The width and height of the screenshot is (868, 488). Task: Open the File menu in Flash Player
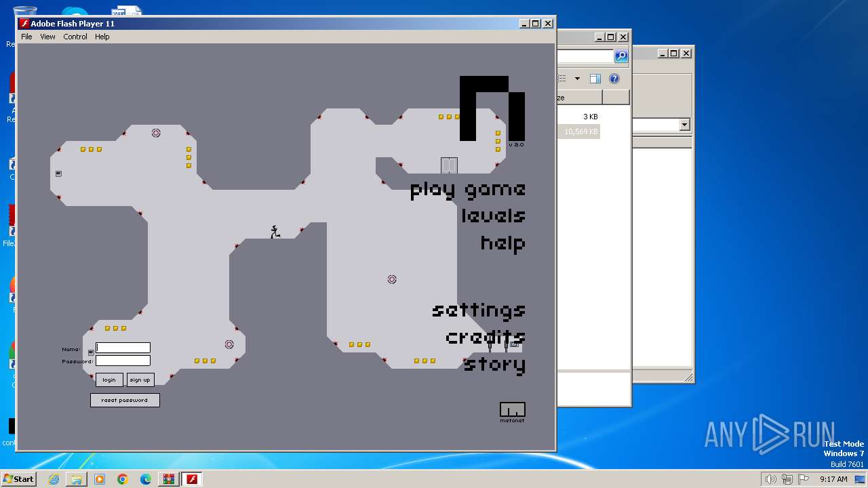pos(26,37)
